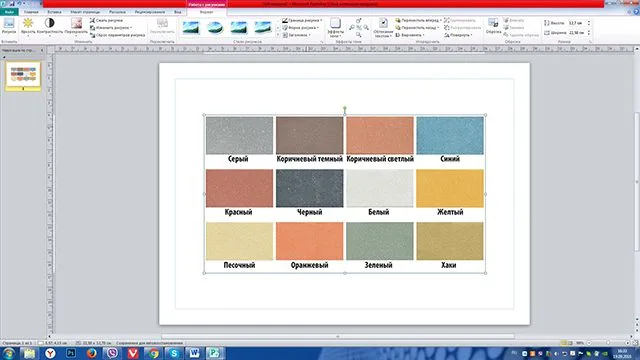
Task: Open the File (Файл) tab
Action: [9, 12]
